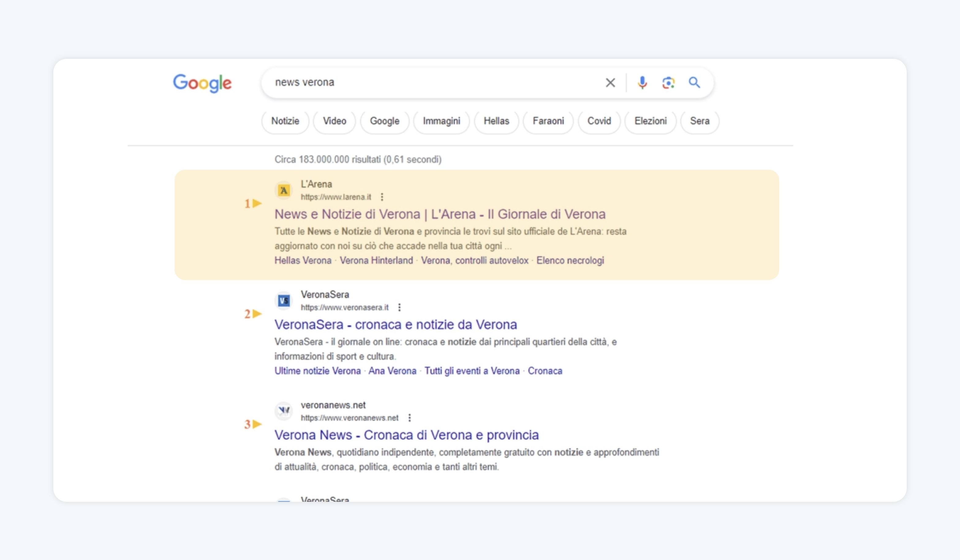The width and height of the screenshot is (960, 560).
Task: Follow the 'Ultime notizie Verona' sitelink
Action: coord(317,371)
